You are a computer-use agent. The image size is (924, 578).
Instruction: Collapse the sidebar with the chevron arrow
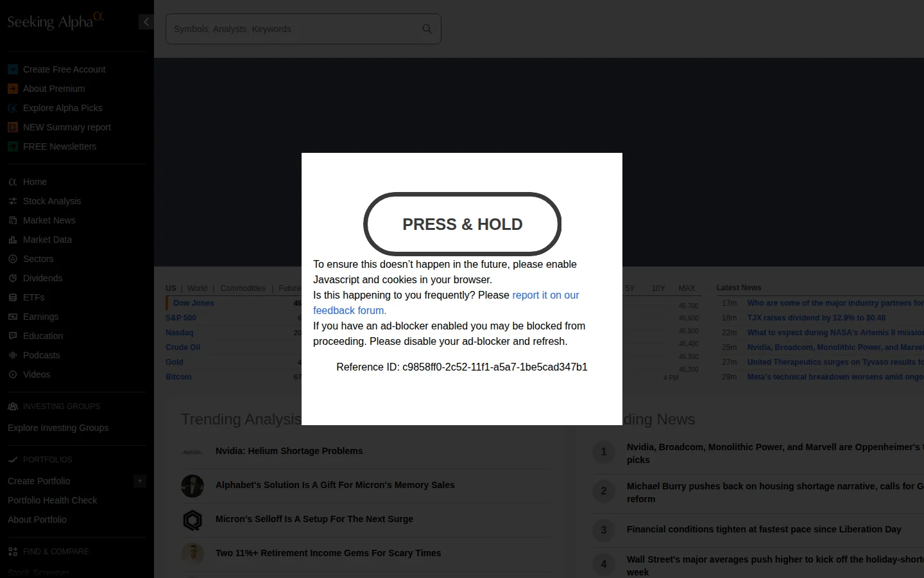[146, 22]
